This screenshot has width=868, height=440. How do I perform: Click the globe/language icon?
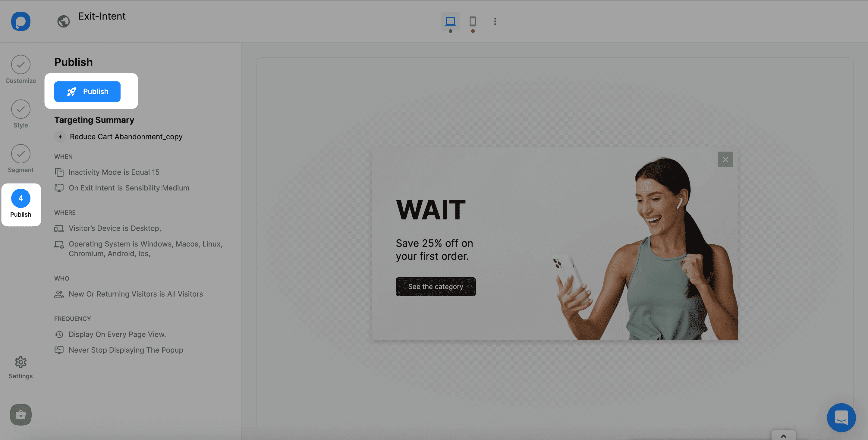(x=63, y=21)
